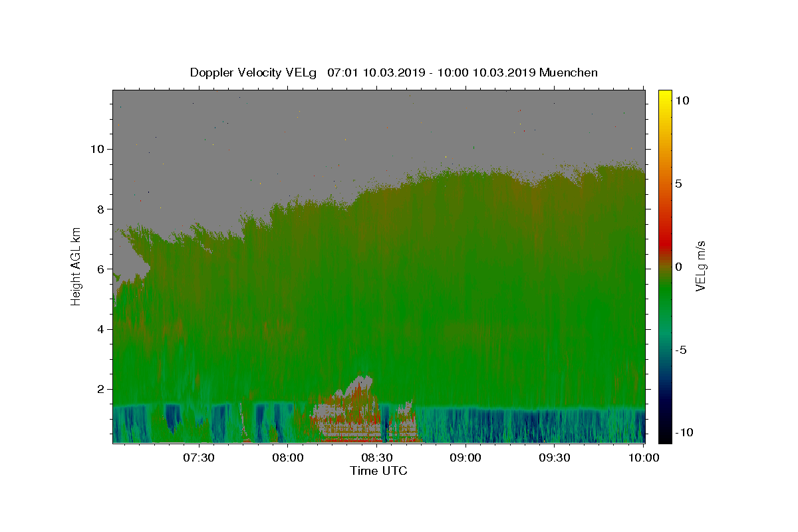Click the height axis label 2
The image size is (798, 532).
tap(100, 389)
